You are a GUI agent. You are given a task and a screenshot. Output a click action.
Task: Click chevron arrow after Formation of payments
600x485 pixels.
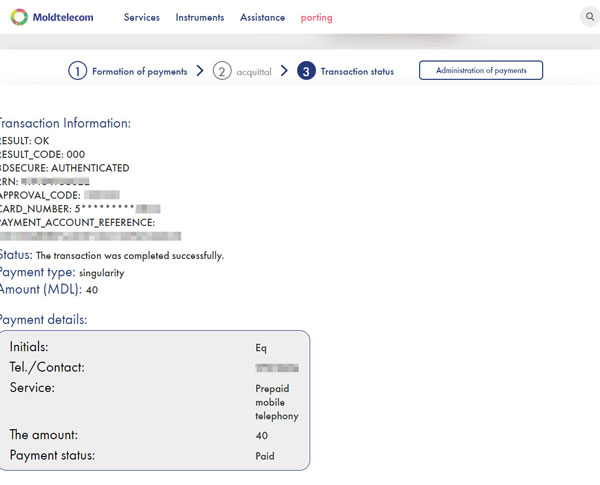click(200, 71)
